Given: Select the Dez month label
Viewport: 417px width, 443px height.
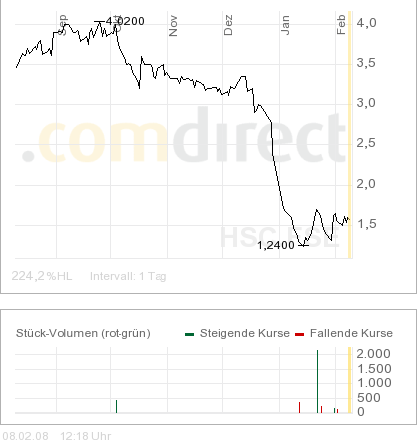Looking at the screenshot, I should pos(228,25).
